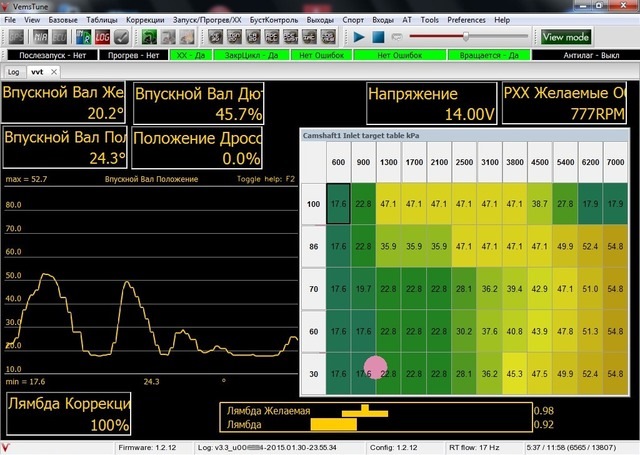Adjust the playback position slider handle

click(x=466, y=36)
